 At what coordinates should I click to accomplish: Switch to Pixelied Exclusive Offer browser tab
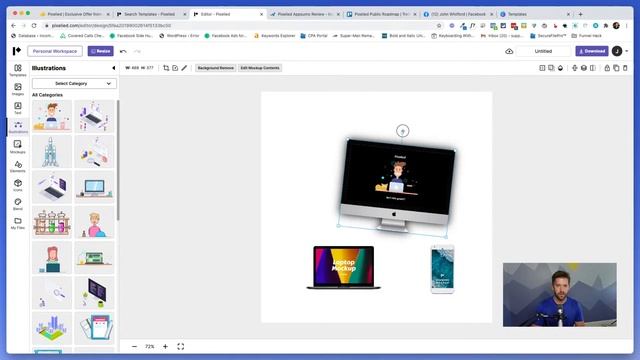coord(74,14)
